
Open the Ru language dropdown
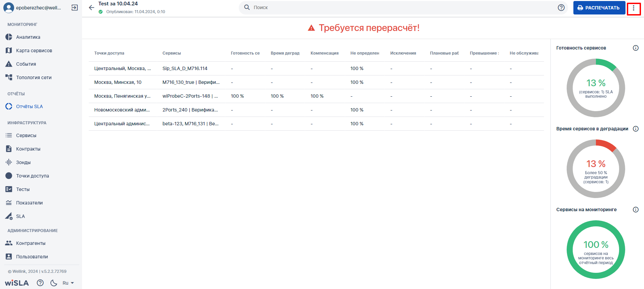68,283
